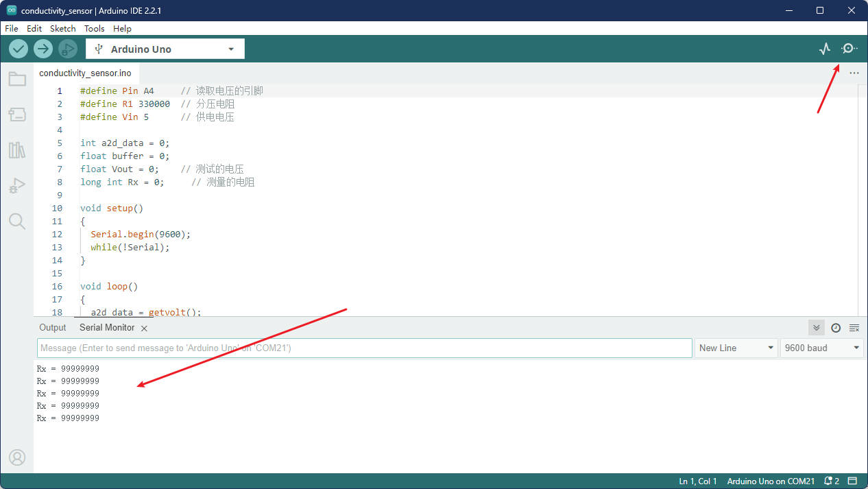Open the Serial Plotter icon

pos(825,49)
